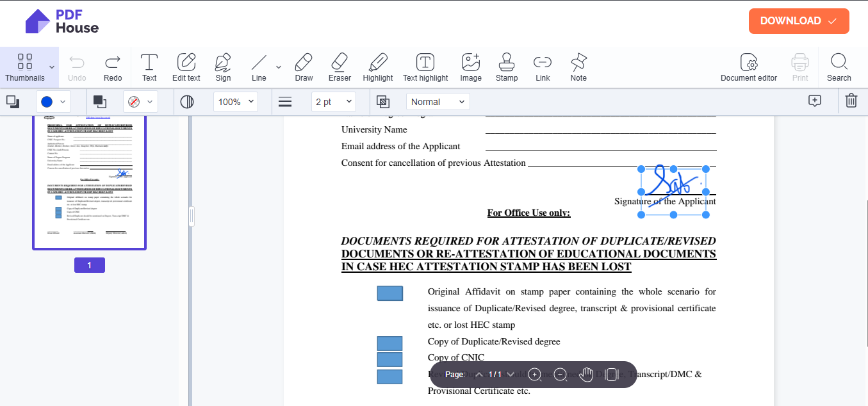Image resolution: width=868 pixels, height=406 pixels.
Task: Click the opacity half-circle icon
Action: click(187, 102)
